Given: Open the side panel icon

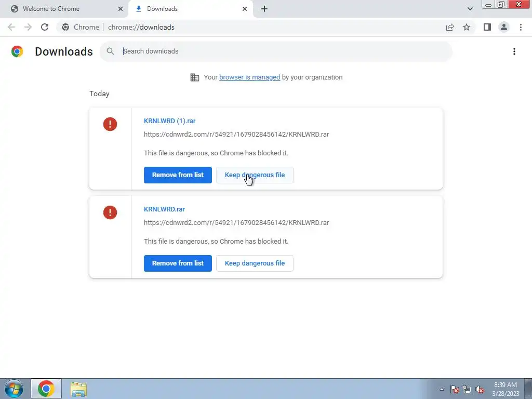Looking at the screenshot, I should (x=487, y=27).
